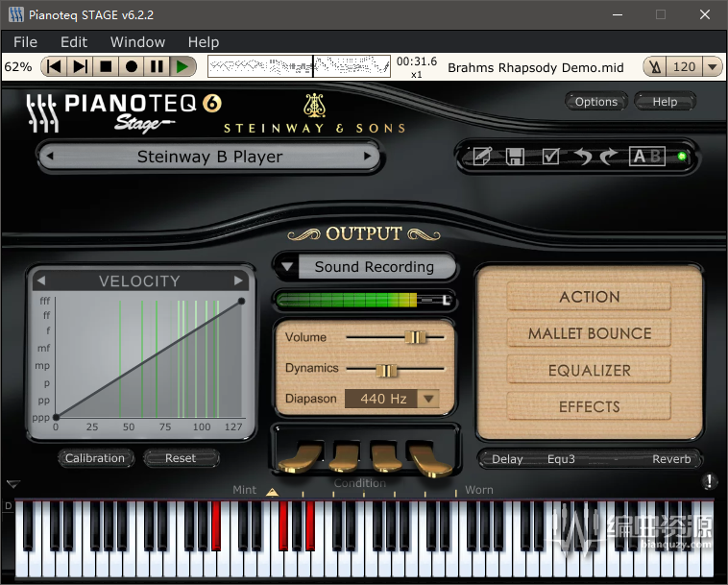Select previous instrument preset arrow
The image size is (728, 585).
point(50,157)
